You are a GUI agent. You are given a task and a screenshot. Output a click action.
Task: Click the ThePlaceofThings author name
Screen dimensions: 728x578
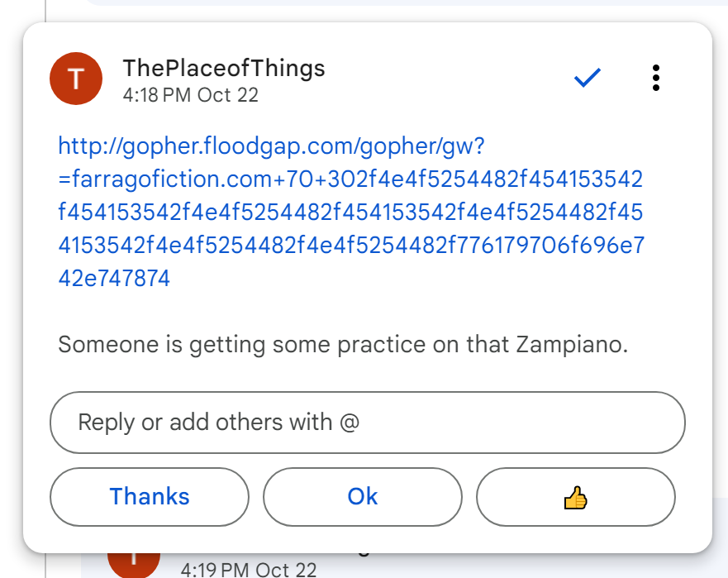click(223, 69)
